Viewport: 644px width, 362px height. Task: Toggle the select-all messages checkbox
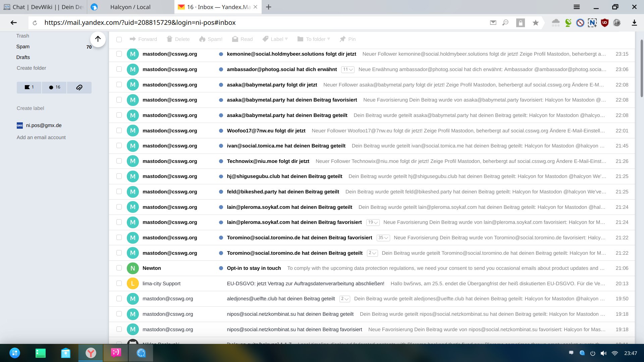(119, 40)
